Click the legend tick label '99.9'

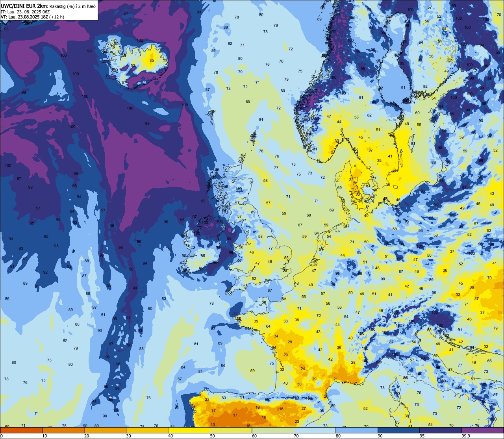click(466, 436)
